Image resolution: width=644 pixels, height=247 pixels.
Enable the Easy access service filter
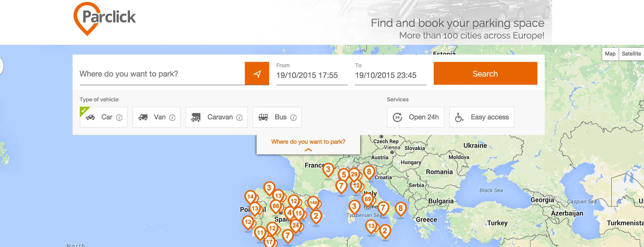tap(482, 117)
